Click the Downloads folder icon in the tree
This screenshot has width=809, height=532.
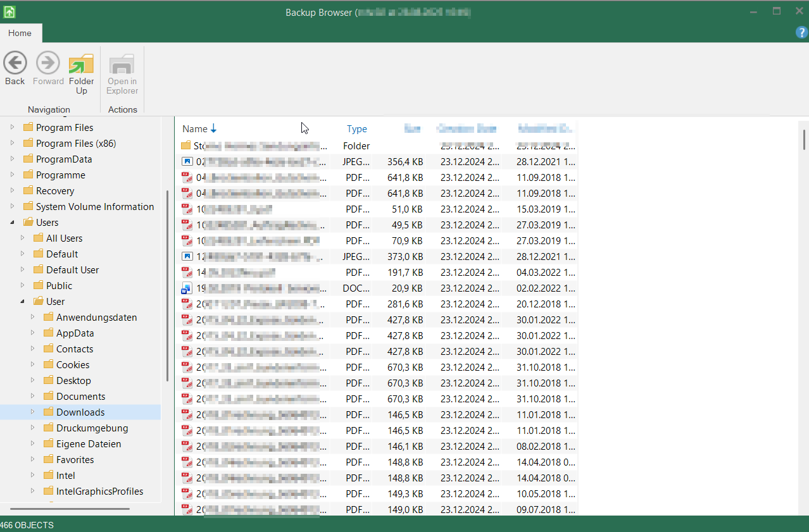point(48,412)
